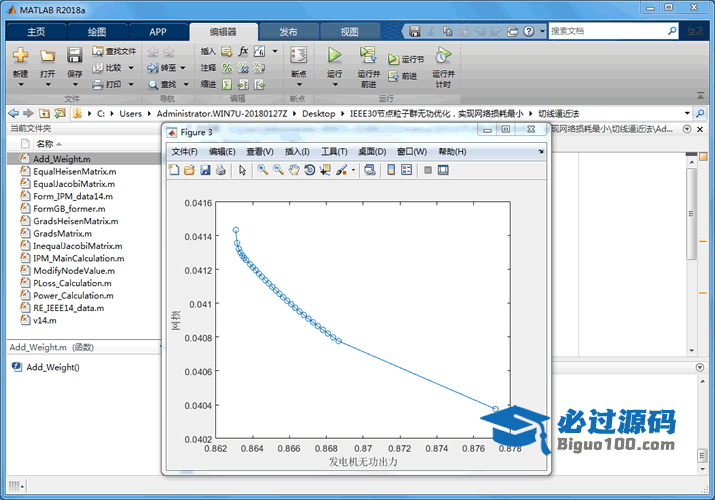Click the browse for folder icon
715x500 pixels.
coord(60,113)
